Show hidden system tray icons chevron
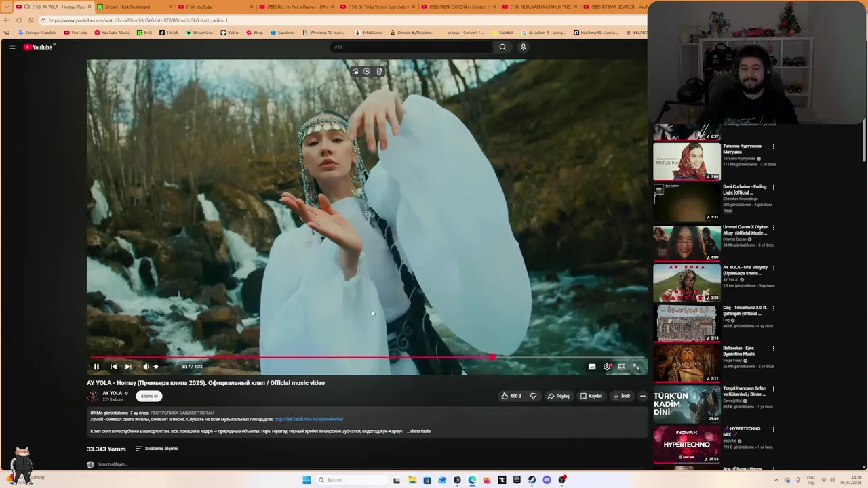The image size is (868, 488). click(776, 480)
